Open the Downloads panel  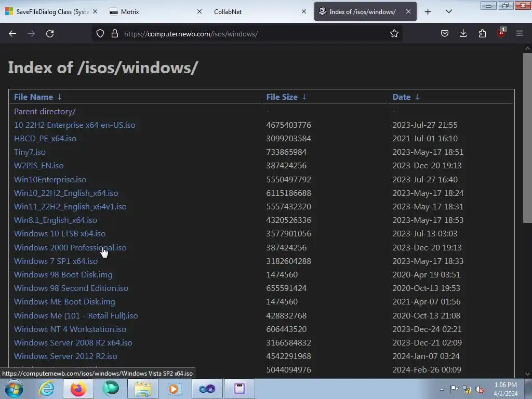pos(463,33)
